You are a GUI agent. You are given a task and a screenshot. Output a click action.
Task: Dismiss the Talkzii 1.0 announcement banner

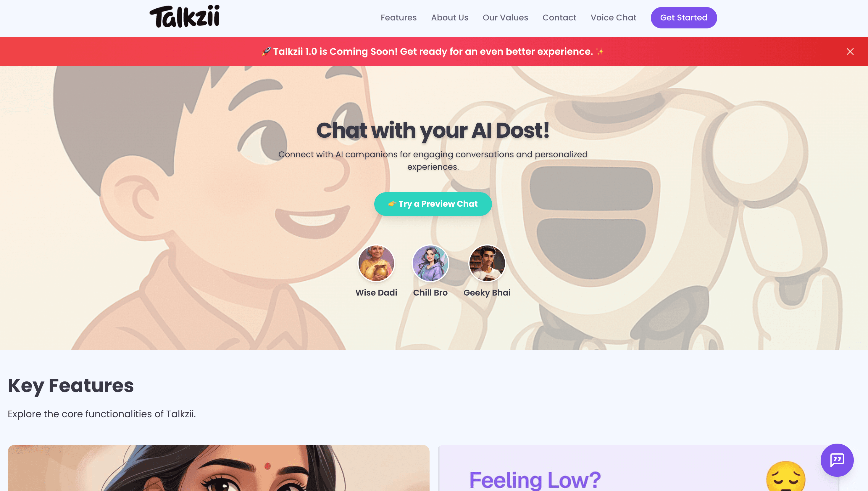click(850, 52)
